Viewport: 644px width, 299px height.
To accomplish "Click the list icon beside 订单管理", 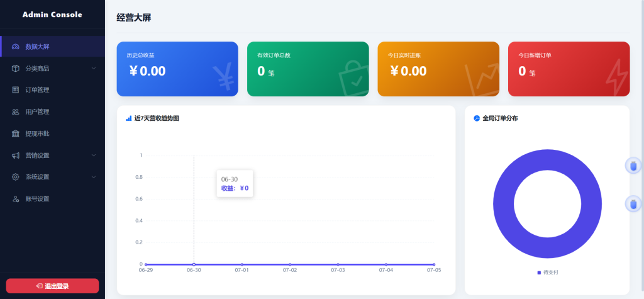I will pos(16,90).
